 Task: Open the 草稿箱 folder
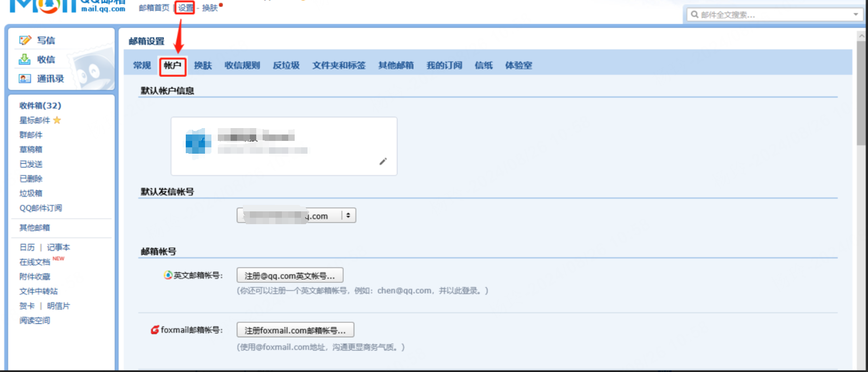point(31,149)
